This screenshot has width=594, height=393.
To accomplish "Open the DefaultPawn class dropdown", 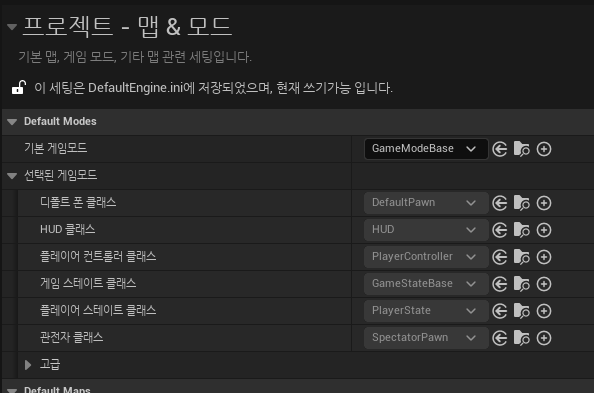I will pos(426,203).
